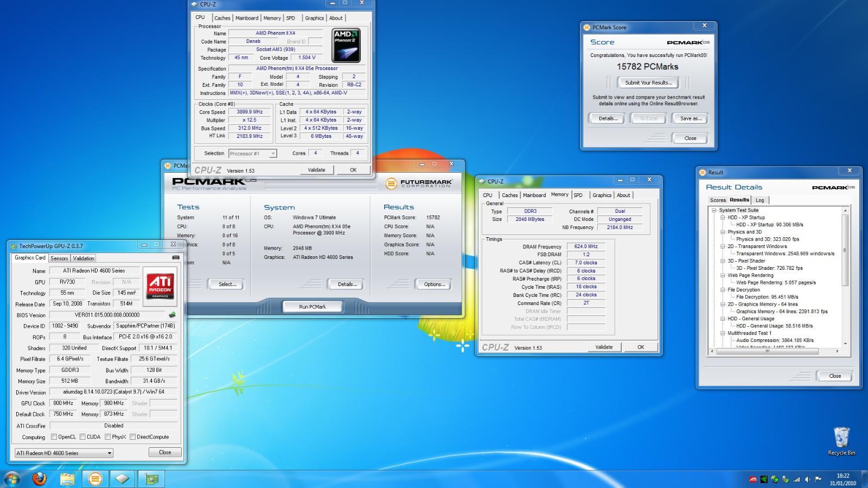Click the green Razer tray icon
868x488 pixels.
click(x=764, y=479)
